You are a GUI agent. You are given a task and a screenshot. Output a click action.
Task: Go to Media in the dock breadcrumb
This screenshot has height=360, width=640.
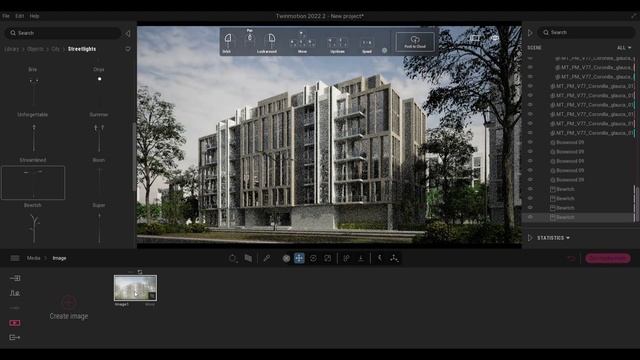[x=33, y=258]
